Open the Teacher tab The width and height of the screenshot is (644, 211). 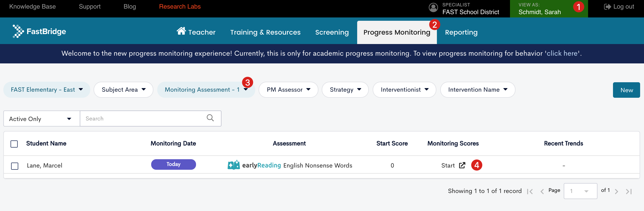[196, 32]
